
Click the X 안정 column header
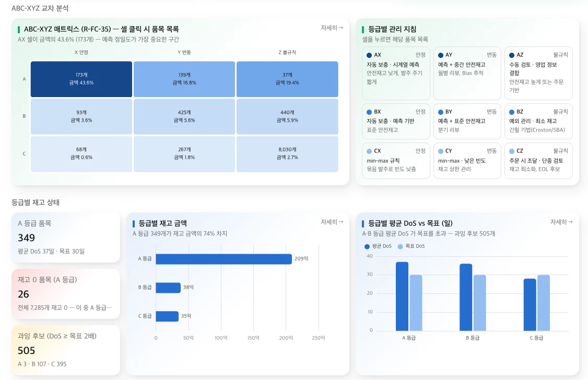[x=81, y=53]
